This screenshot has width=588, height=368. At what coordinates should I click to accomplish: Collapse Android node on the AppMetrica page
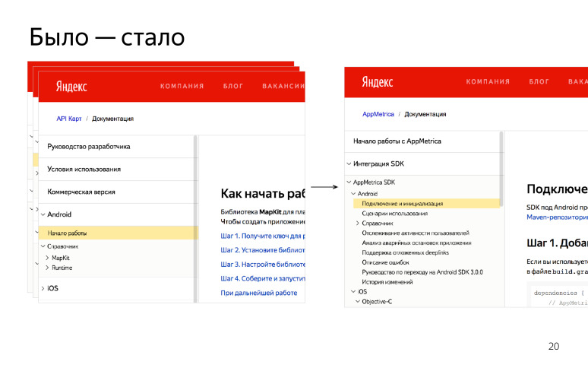click(353, 194)
